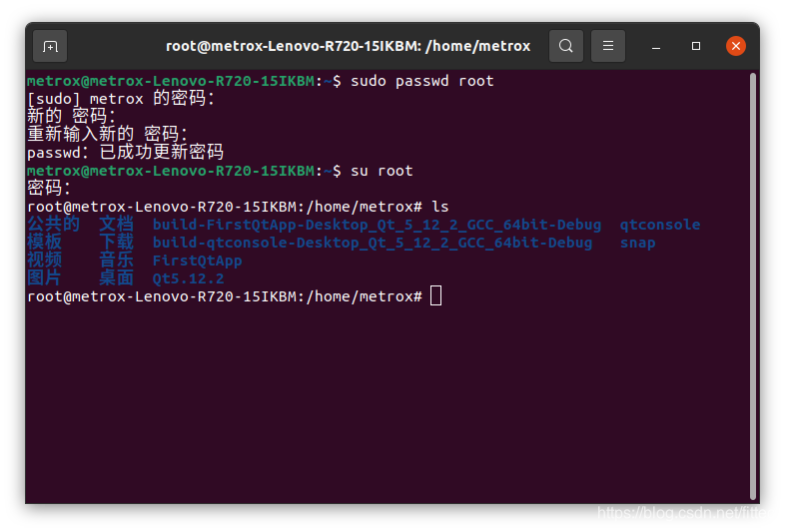The height and width of the screenshot is (532, 785).
Task: Click the 'FirstQtApp' directory name
Action: (x=198, y=261)
